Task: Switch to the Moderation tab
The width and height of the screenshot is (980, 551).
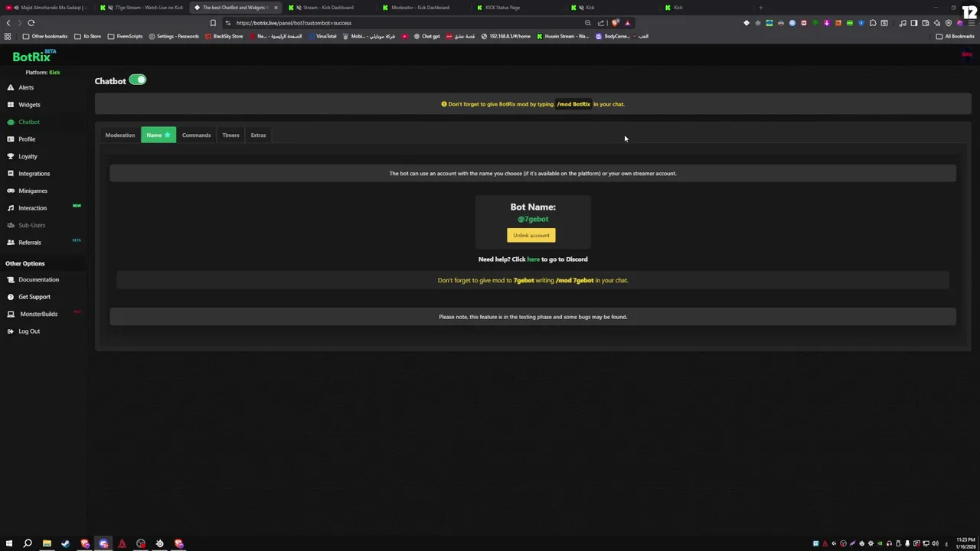Action: [x=119, y=135]
